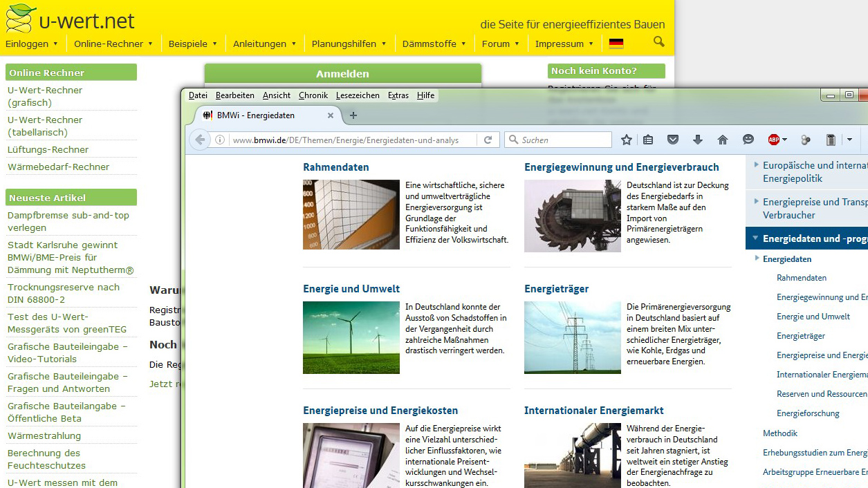Viewport: 868px width, 488px height.
Task: Click wind turbines thumbnail image
Action: pos(351,337)
